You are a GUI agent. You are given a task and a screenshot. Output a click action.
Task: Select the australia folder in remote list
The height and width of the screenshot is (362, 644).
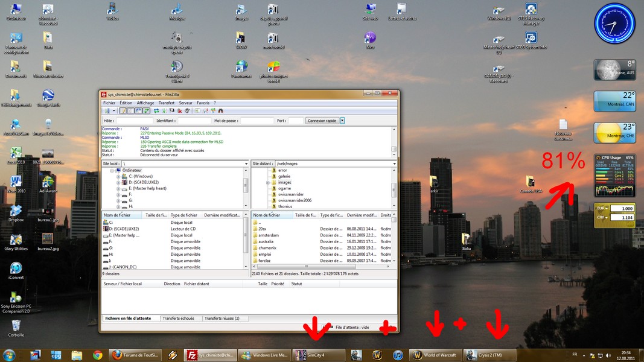click(x=266, y=242)
